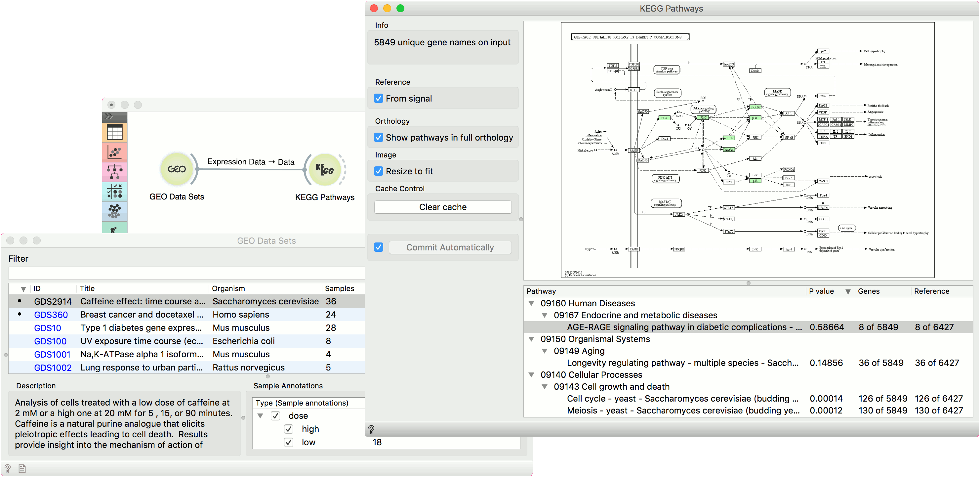Sort pathways by P value column header
Viewport: 980px width, 477px height.
coord(821,291)
